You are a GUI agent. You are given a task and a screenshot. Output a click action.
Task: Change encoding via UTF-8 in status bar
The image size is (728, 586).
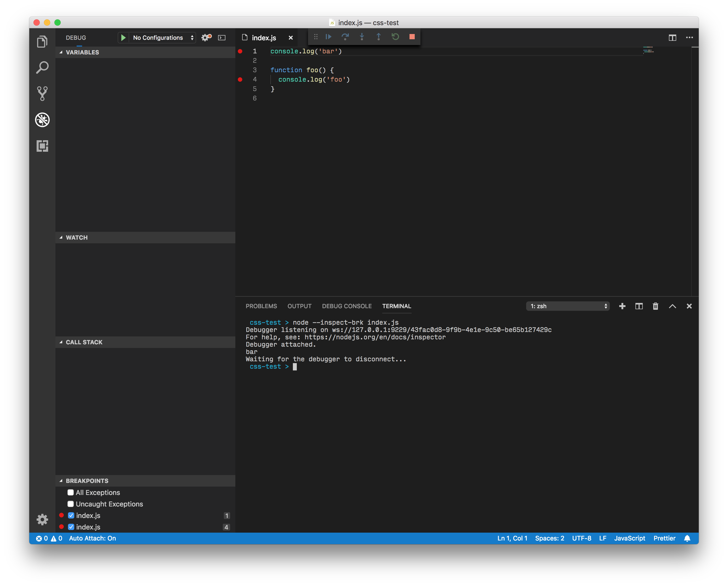pyautogui.click(x=582, y=538)
